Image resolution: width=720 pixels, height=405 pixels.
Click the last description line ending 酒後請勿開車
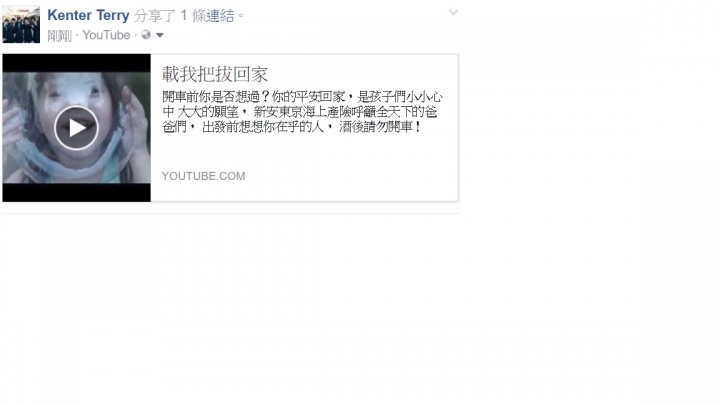292,127
